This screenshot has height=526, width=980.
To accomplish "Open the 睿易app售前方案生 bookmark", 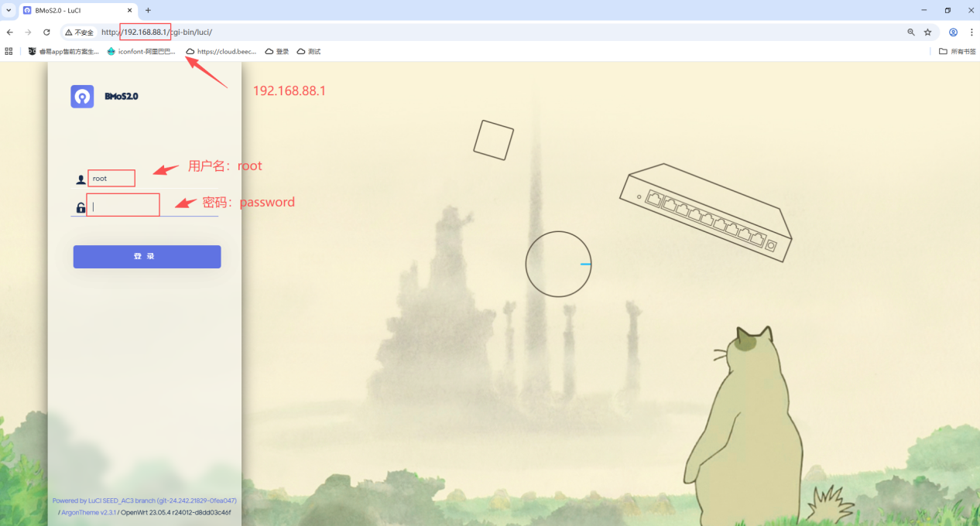I will click(63, 52).
